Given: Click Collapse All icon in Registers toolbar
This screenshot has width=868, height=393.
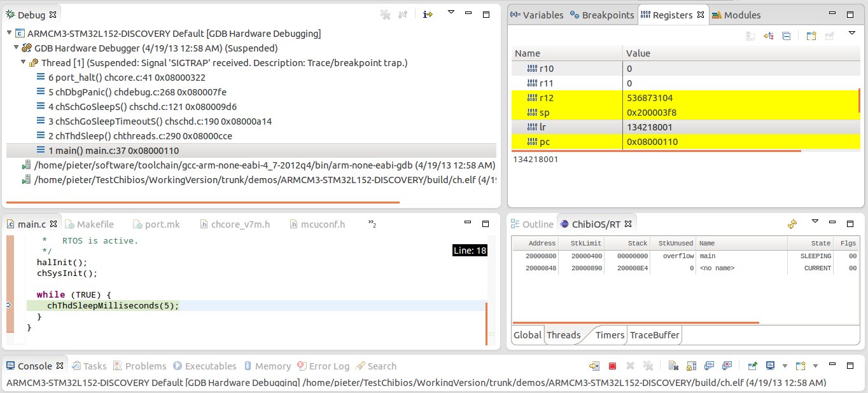Looking at the screenshot, I should [x=787, y=36].
